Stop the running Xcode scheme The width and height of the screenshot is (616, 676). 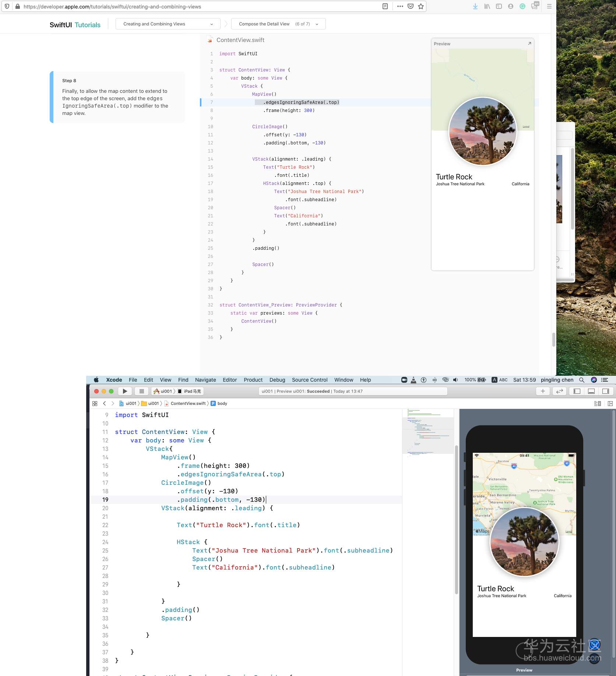(x=142, y=391)
